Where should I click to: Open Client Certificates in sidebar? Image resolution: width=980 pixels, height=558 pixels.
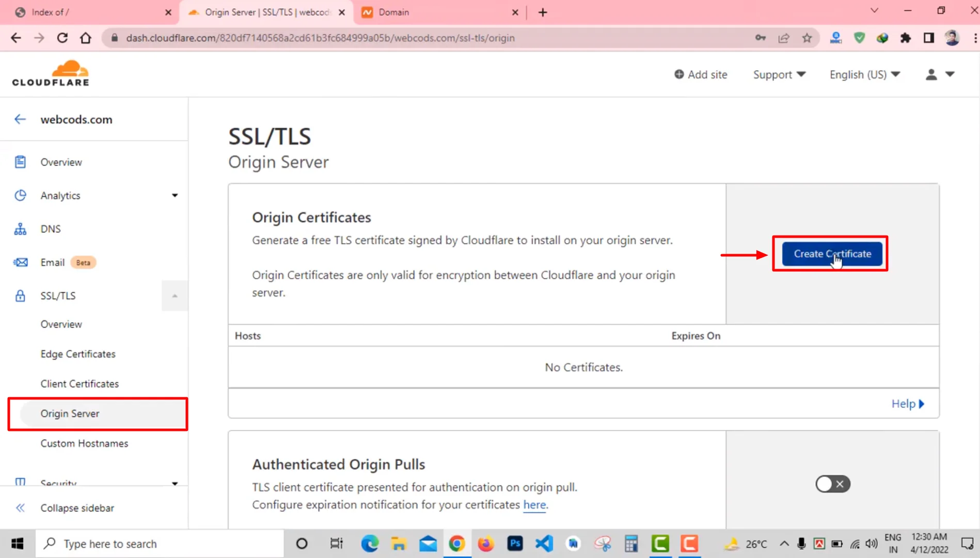(x=80, y=384)
